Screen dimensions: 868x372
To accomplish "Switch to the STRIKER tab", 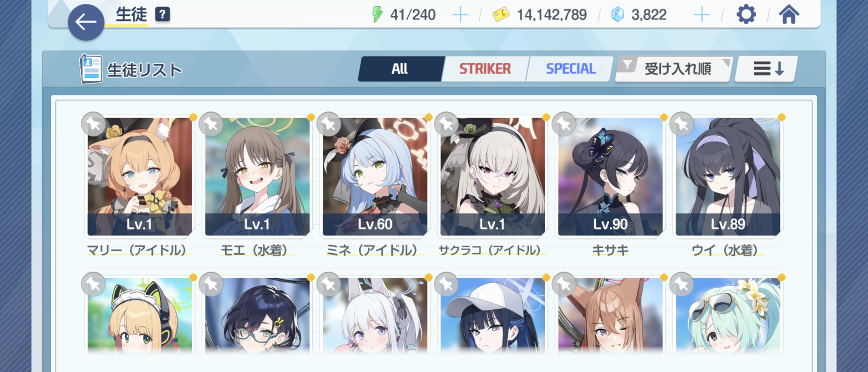I will [x=485, y=69].
